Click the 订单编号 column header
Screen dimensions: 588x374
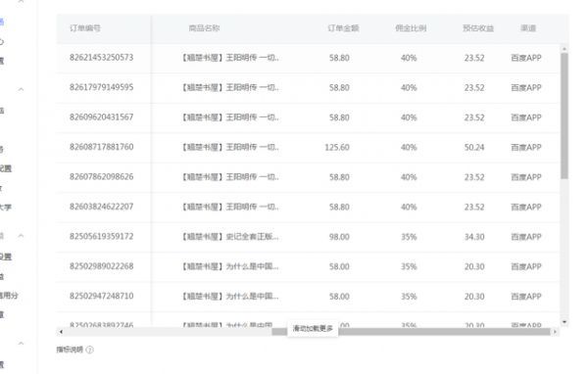pyautogui.click(x=85, y=28)
